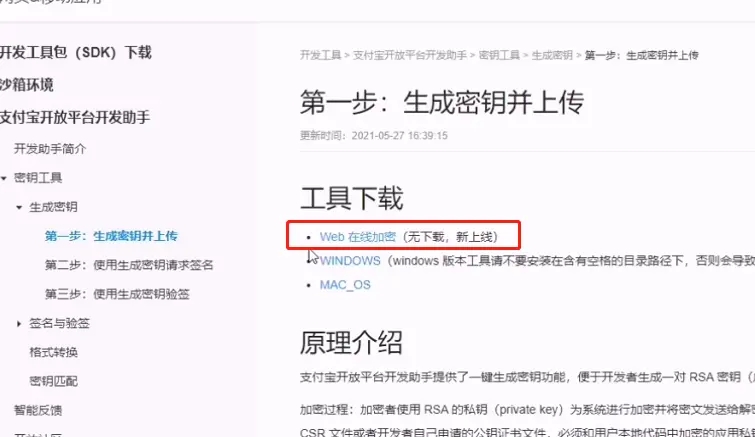Expand the 签名与验签 tree arrow
Image resolution: width=755 pixels, height=437 pixels.
pos(19,323)
